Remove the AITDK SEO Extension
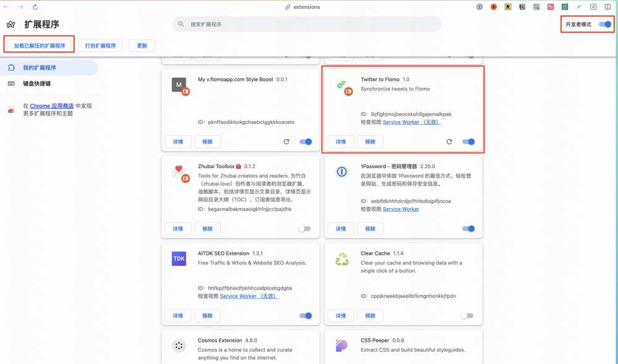 (x=207, y=316)
